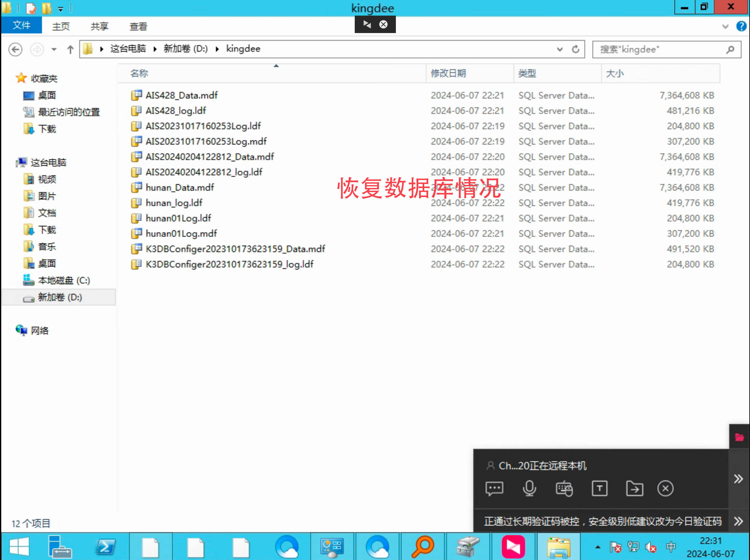This screenshot has height=560, width=750.
Task: Select file K3DBConfiger202310173623159_log.ldf
Action: (x=229, y=264)
